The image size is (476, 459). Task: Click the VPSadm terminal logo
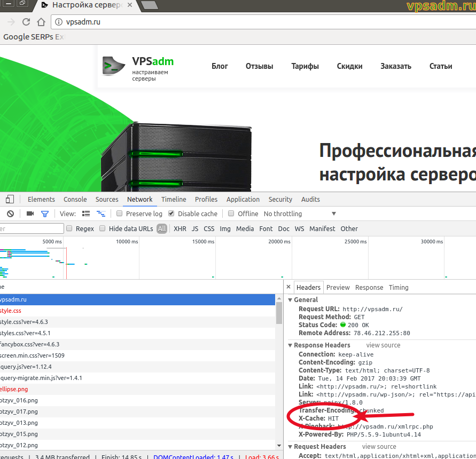click(113, 66)
